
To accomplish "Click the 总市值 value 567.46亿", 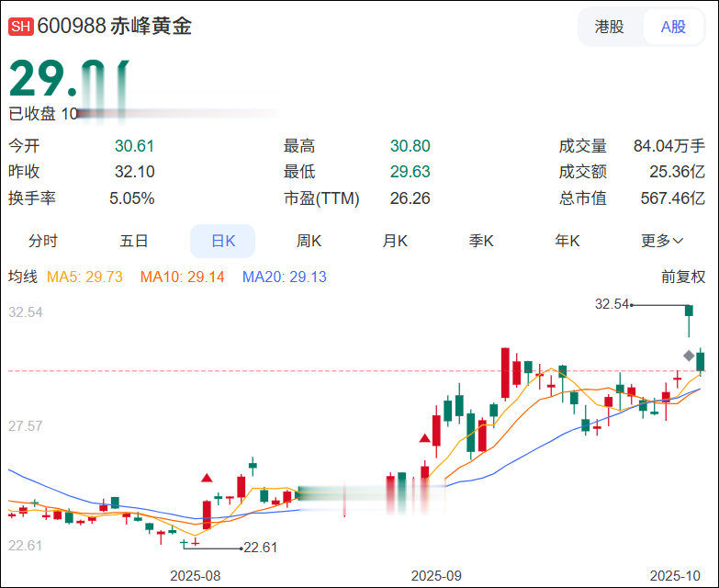I will tap(673, 198).
